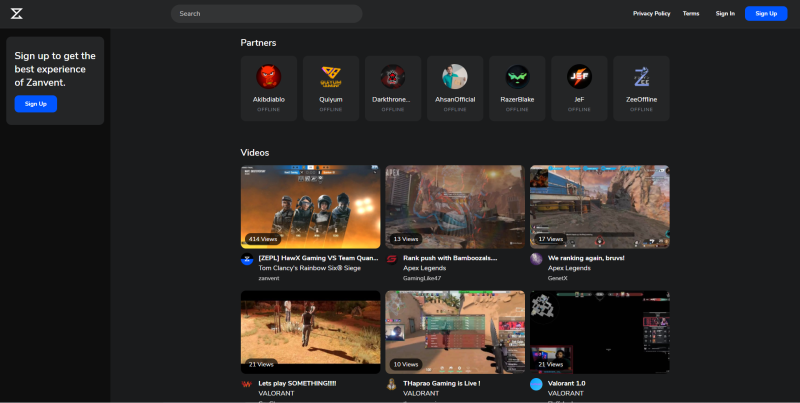This screenshot has width=800, height=403.
Task: Click VALORANT under Valorant 1.0
Action: tap(566, 393)
